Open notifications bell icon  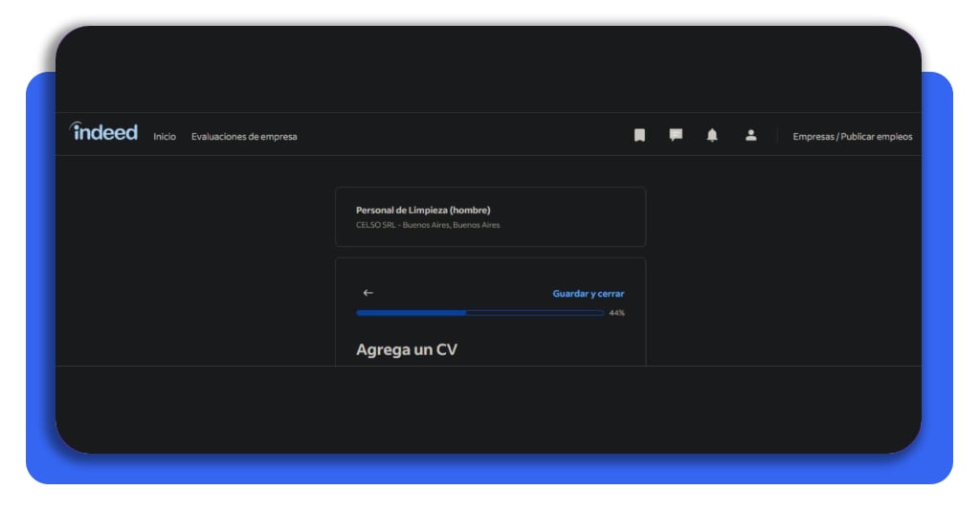pyautogui.click(x=712, y=135)
